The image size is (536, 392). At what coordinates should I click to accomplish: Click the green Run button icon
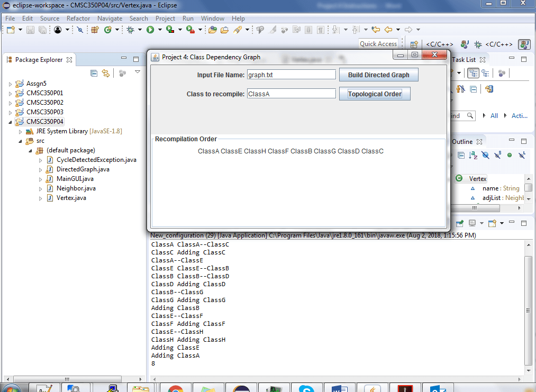[150, 30]
